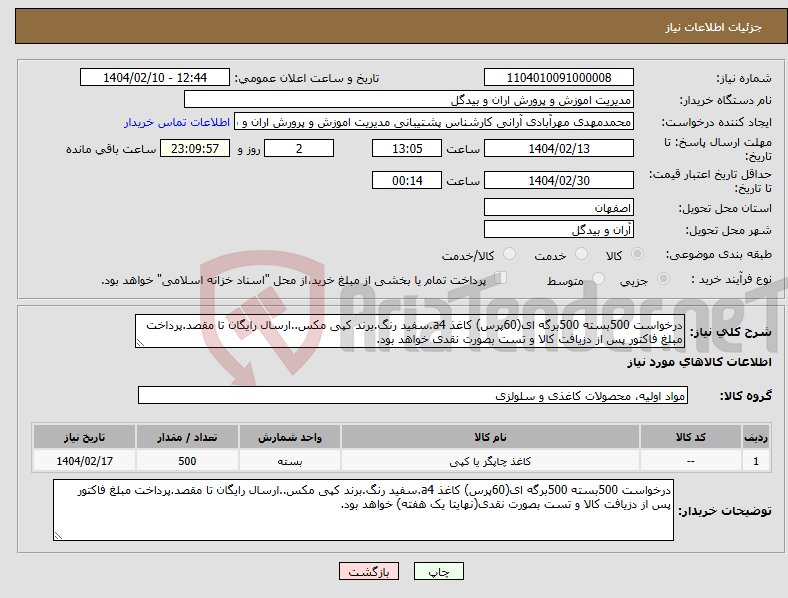The height and width of the screenshot is (598, 788).
Task: Click the deadline time field 13:05
Action: pyautogui.click(x=407, y=148)
